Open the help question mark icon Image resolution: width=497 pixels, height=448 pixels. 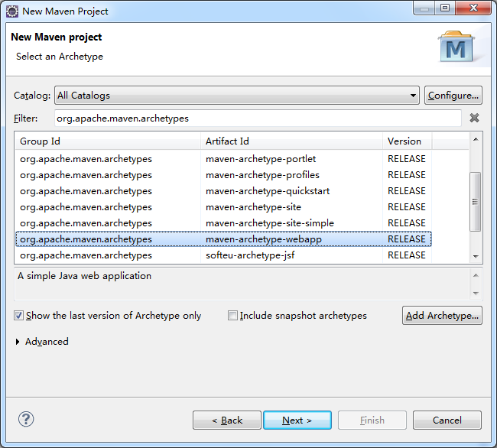[26, 420]
